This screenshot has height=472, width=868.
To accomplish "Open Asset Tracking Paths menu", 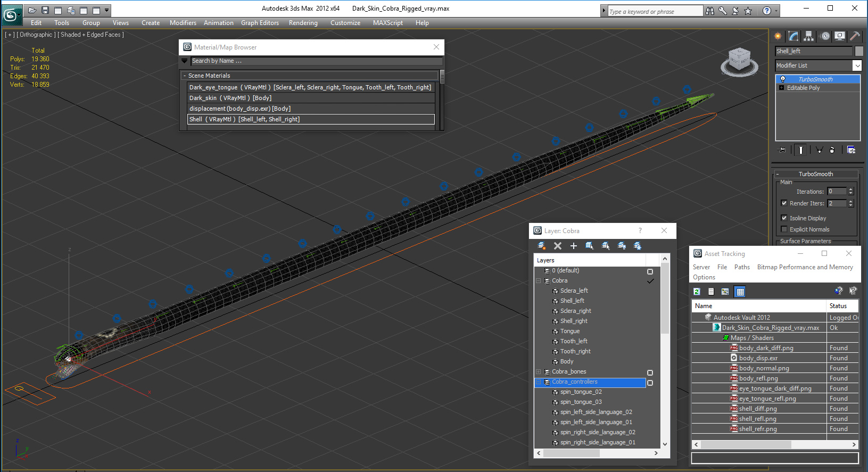I will pos(742,267).
